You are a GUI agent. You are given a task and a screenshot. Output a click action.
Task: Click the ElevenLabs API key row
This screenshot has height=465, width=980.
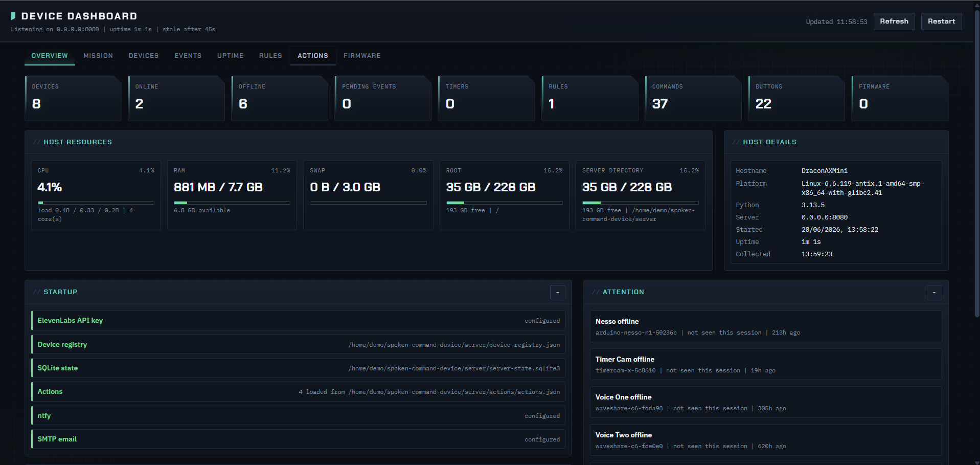298,321
